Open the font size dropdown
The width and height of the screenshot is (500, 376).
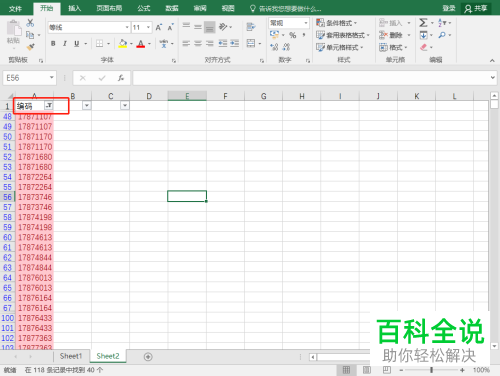point(148,27)
